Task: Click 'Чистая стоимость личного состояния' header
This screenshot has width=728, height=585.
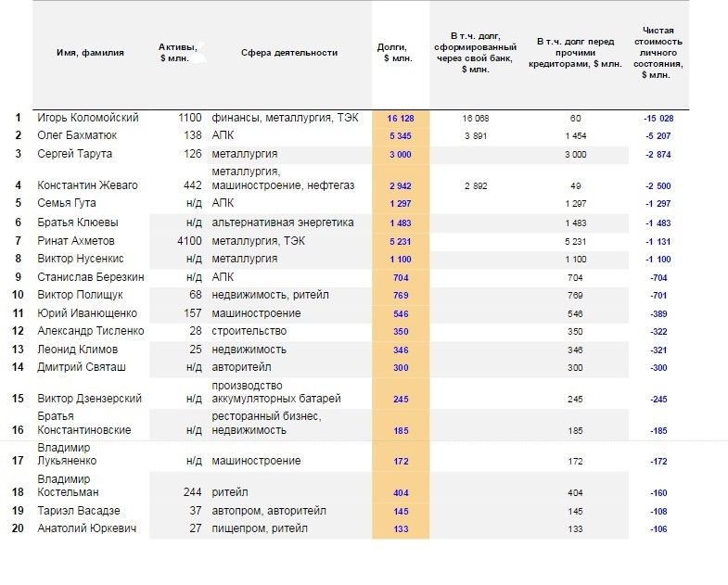Action: (658, 53)
